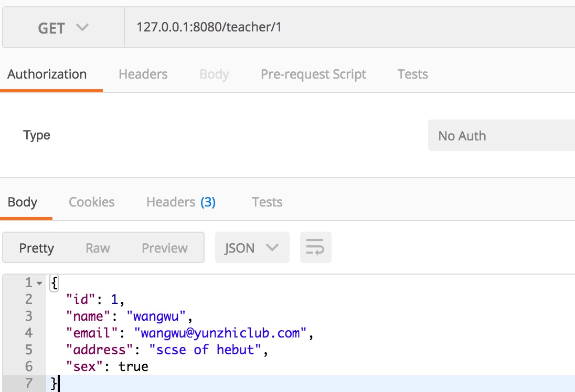The height and width of the screenshot is (392, 575).
Task: Click the email value in JSON response
Action: click(x=220, y=333)
